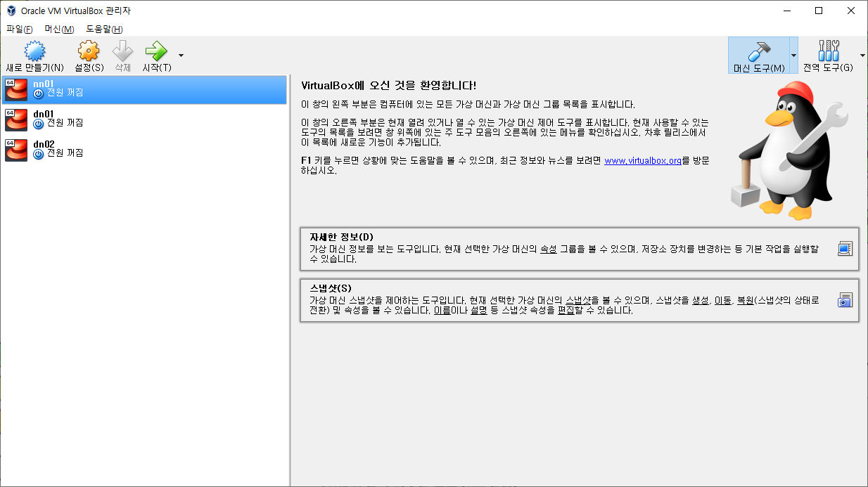Click the 복원 link in Snapshots description
The image size is (868, 487).
745,300
